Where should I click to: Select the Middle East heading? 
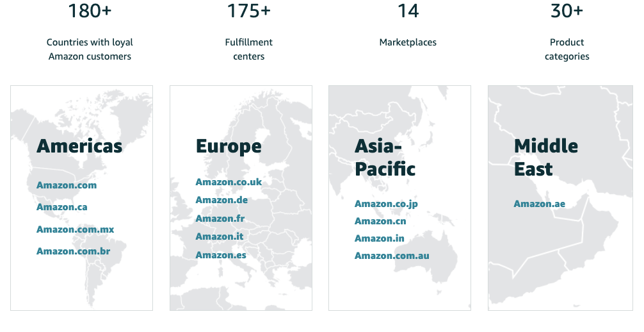546,158
